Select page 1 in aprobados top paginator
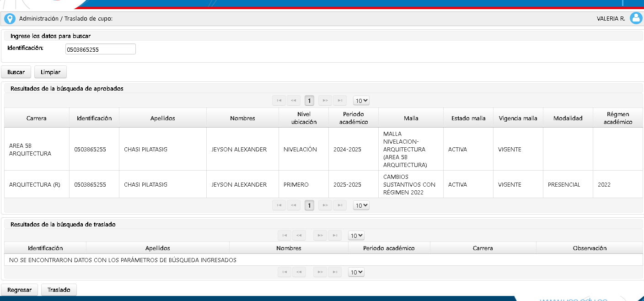 point(309,101)
